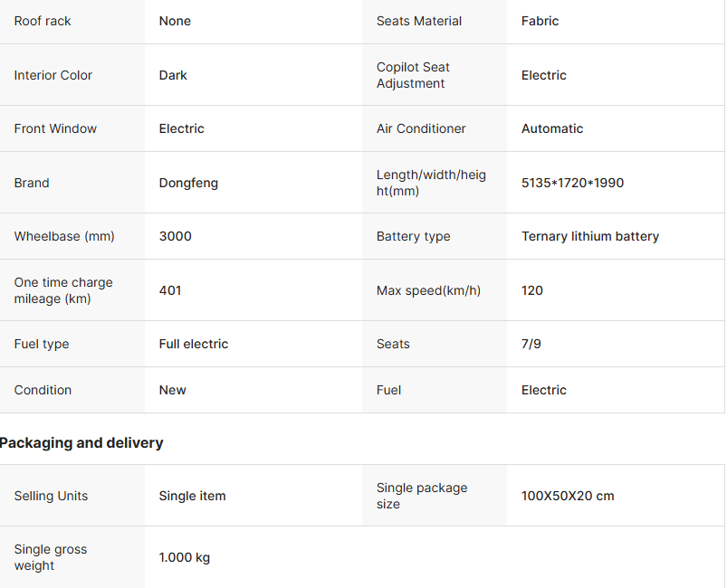This screenshot has height=588, width=727.
Task: Select the 'Max speed(km/h)' label
Action: coord(428,290)
